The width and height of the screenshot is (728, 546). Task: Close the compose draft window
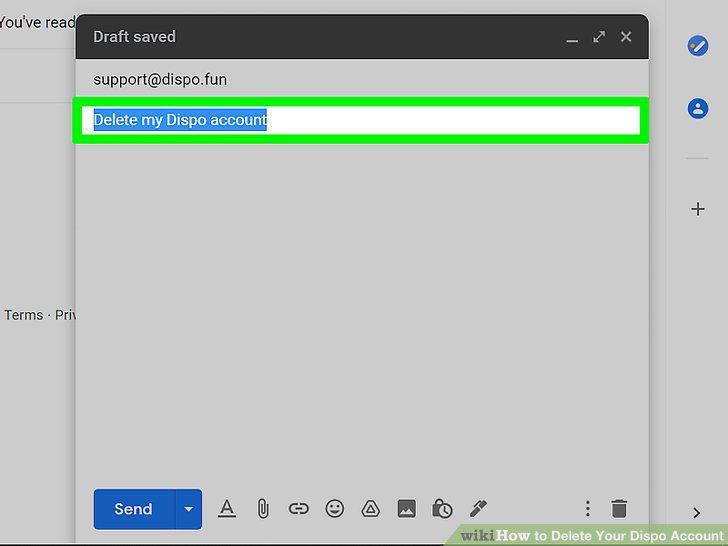pos(626,37)
